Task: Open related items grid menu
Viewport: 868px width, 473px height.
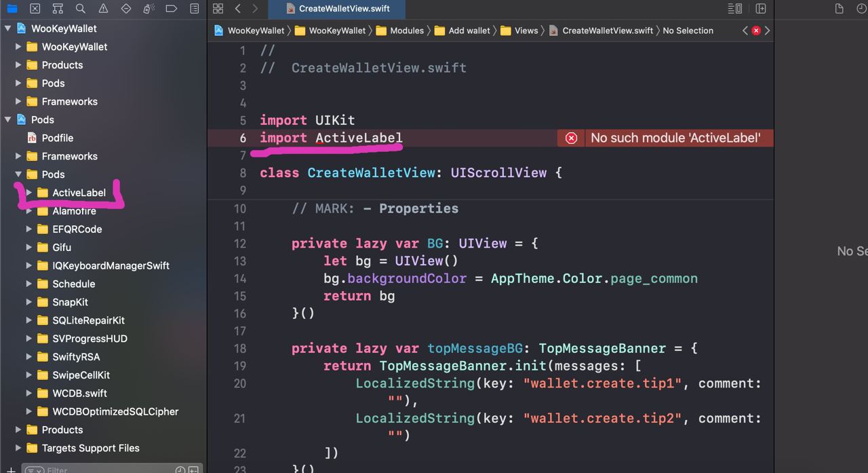Action: [218, 9]
